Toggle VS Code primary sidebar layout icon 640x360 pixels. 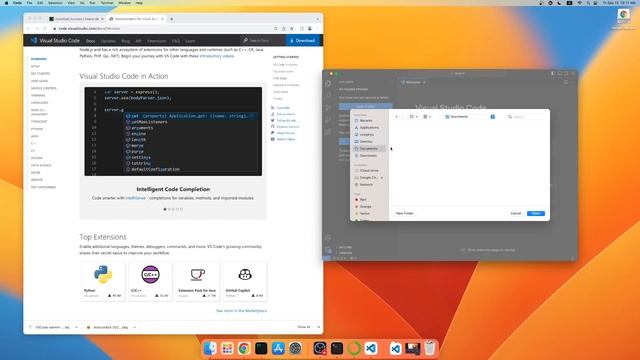pyautogui.click(x=553, y=73)
